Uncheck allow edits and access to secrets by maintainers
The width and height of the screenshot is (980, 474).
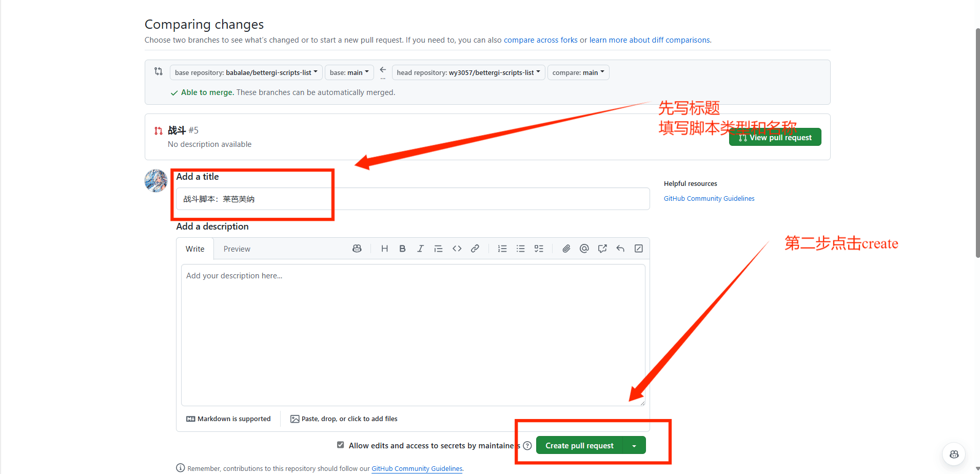(x=340, y=445)
